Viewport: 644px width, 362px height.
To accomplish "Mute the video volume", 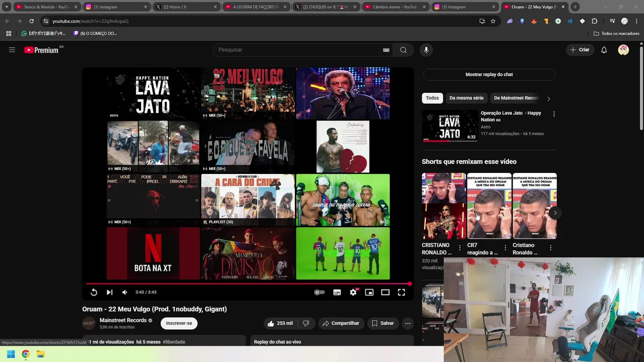I will tap(125, 292).
